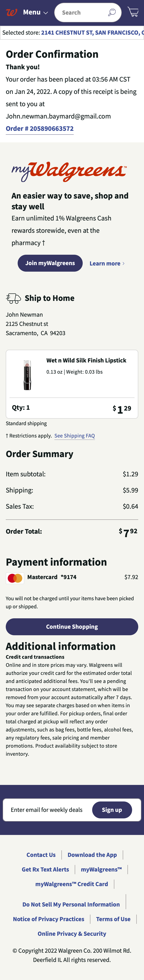This screenshot has width=144, height=980.
Task: Click the search magnifier icon
Action: (111, 12)
